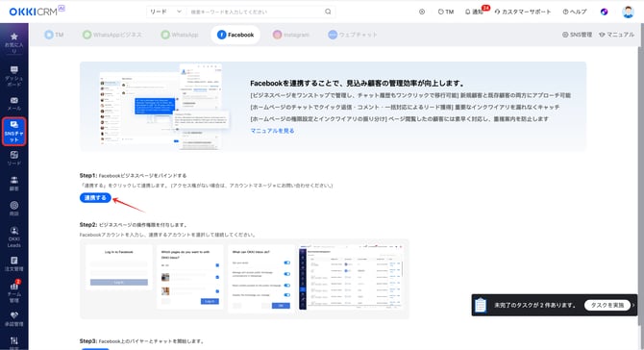Open the 通知 notifications bell
The height and width of the screenshot is (350, 644).
point(475,12)
